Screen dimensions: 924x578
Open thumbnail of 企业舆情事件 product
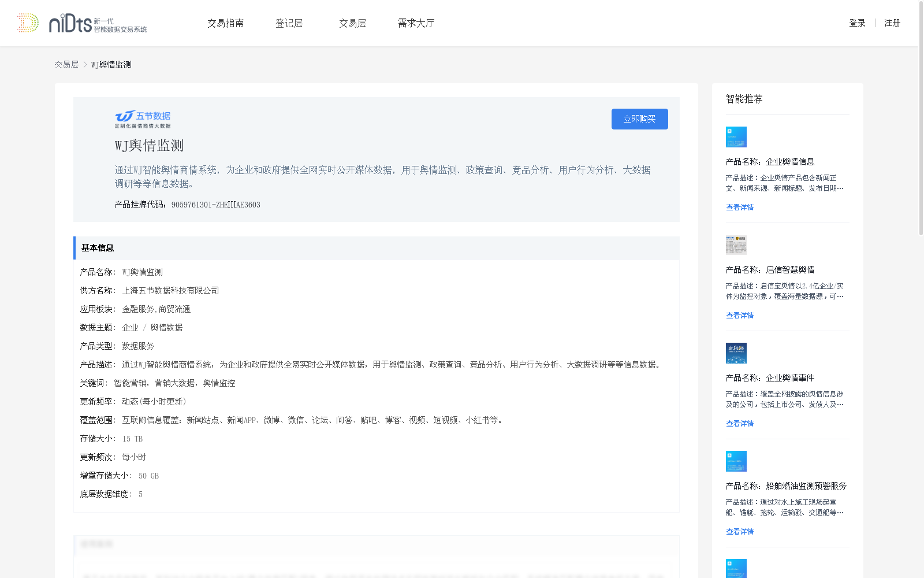736,353
